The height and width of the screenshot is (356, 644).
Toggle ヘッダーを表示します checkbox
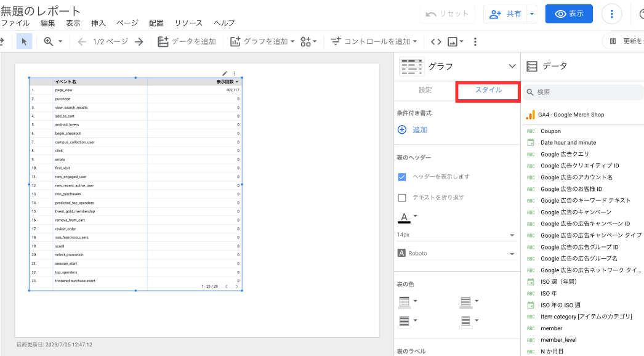pos(402,177)
